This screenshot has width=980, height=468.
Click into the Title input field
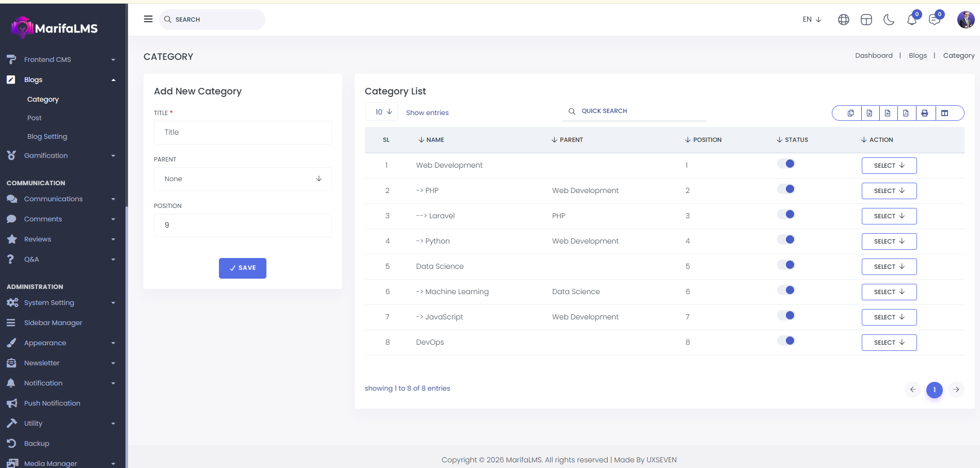tap(243, 133)
